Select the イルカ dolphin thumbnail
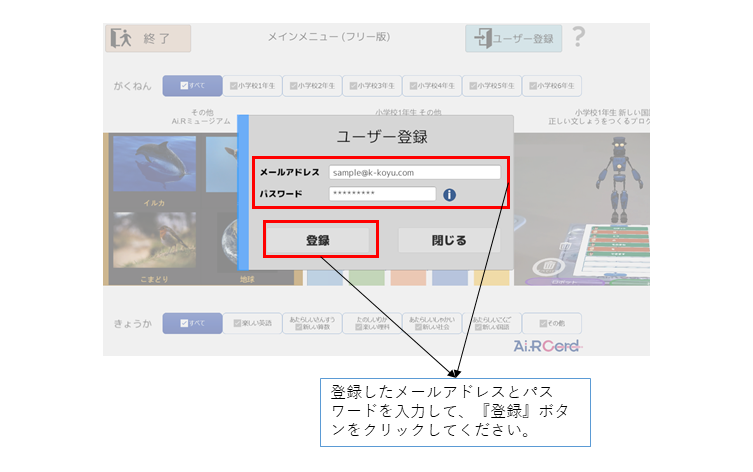This screenshot has width=753, height=472. 154,170
